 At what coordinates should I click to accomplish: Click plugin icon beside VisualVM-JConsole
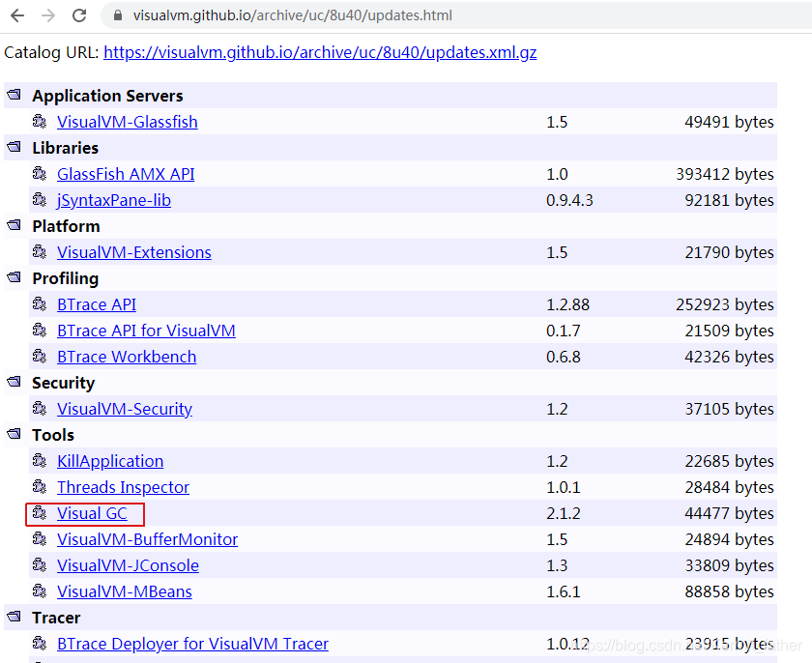(x=40, y=564)
